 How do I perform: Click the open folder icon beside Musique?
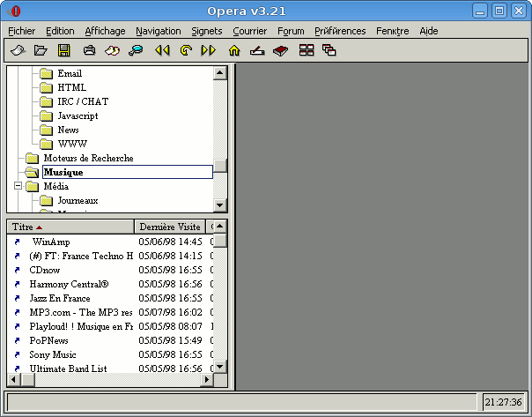click(33, 173)
